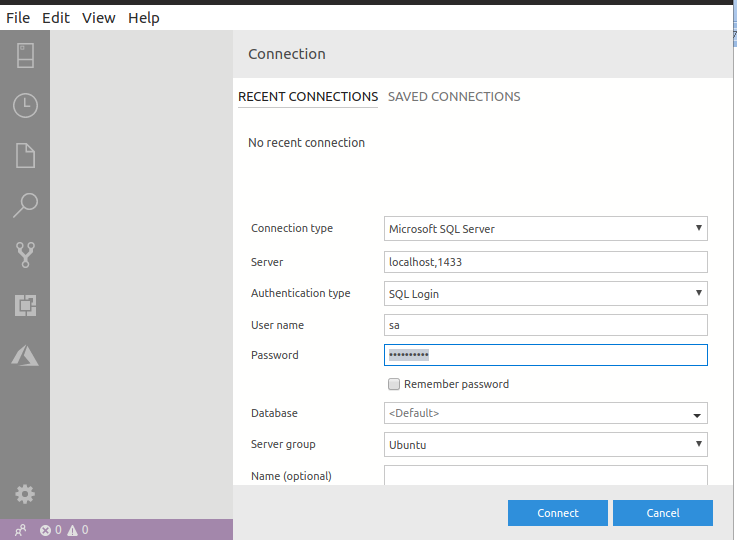Open the Extensions icon
The height and width of the screenshot is (540, 737).
point(25,306)
